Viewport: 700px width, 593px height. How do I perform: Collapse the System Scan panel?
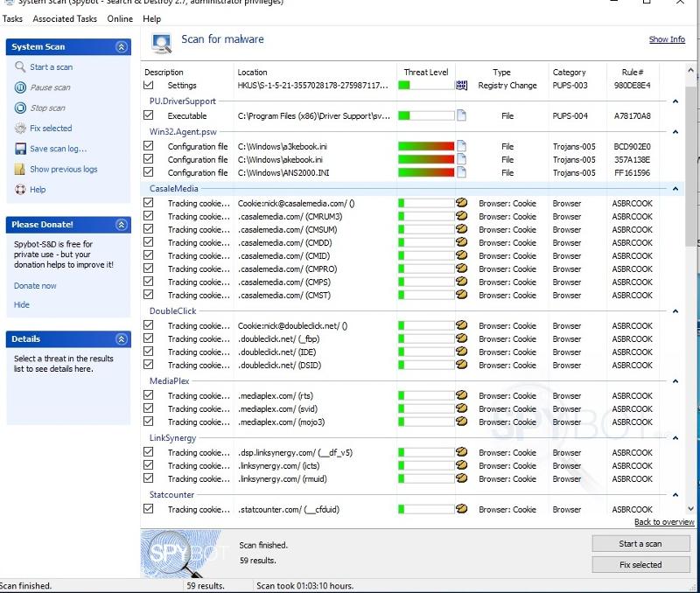(x=122, y=47)
